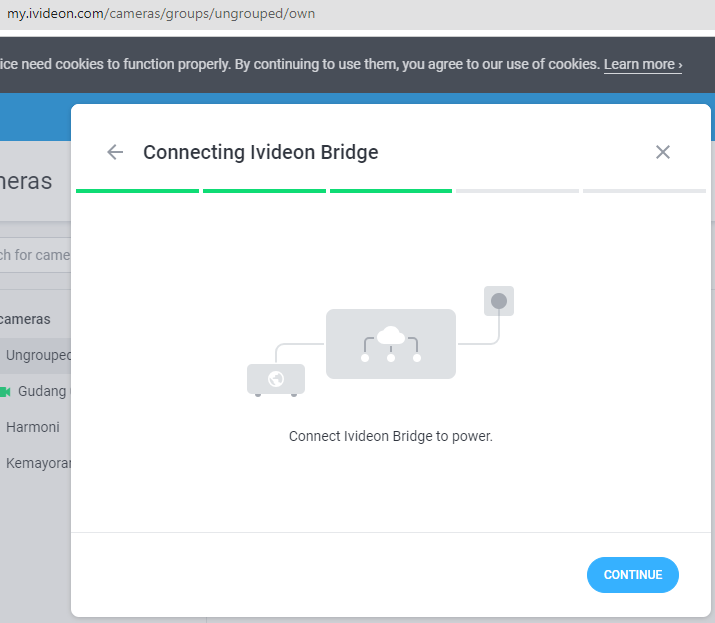The height and width of the screenshot is (623, 715).
Task: Click the browser address bar URL
Action: click(x=161, y=14)
